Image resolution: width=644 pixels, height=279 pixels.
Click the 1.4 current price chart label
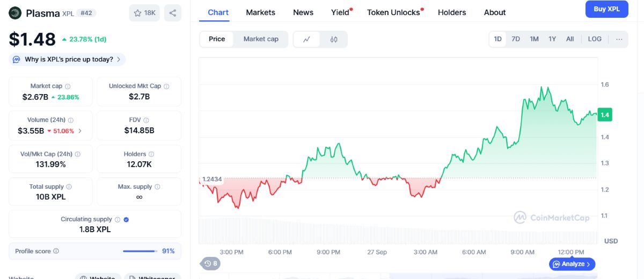(605, 115)
